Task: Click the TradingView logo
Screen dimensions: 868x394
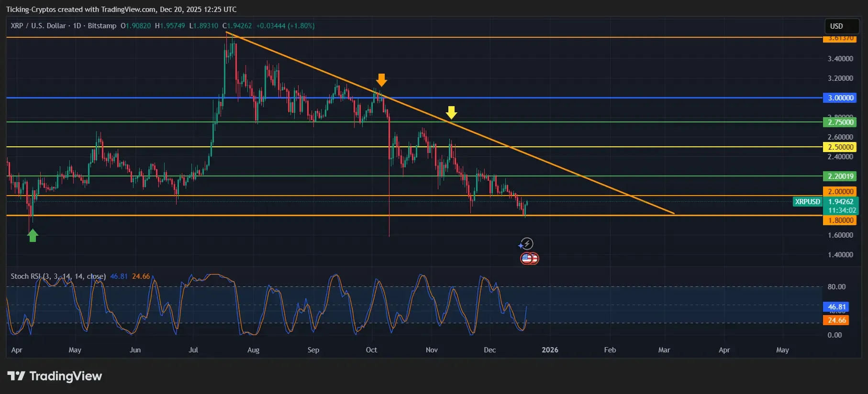Action: tap(55, 376)
